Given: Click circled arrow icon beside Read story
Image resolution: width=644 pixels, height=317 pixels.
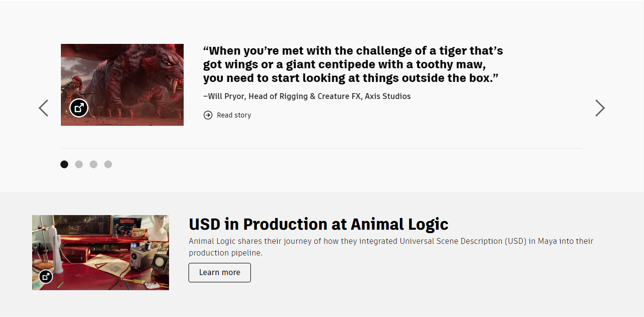Looking at the screenshot, I should point(208,115).
